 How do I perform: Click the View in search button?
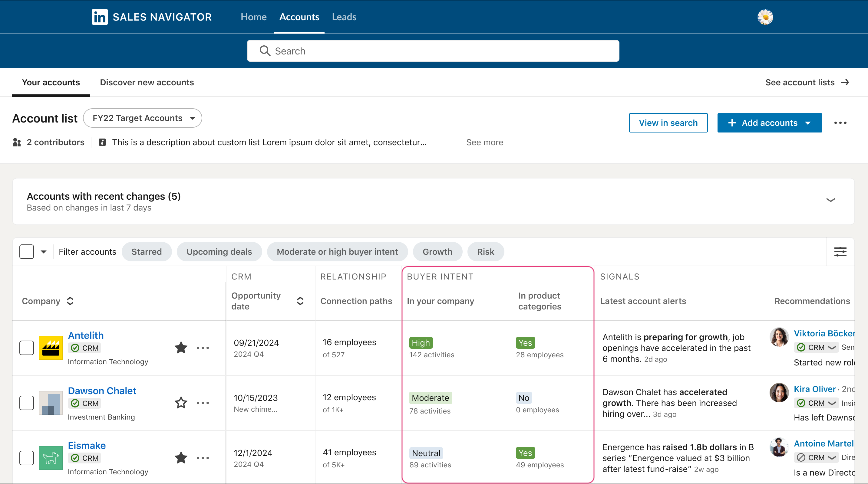[x=668, y=123]
